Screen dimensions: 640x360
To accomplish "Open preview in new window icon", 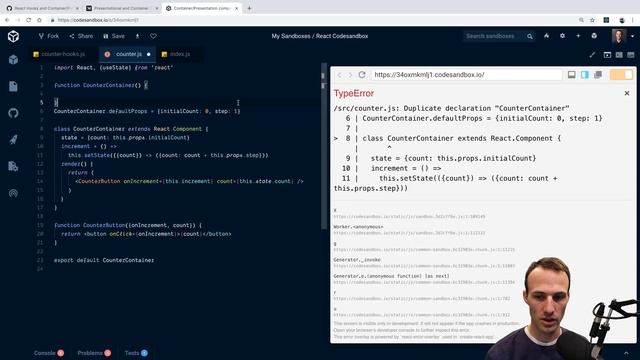I will [598, 75].
